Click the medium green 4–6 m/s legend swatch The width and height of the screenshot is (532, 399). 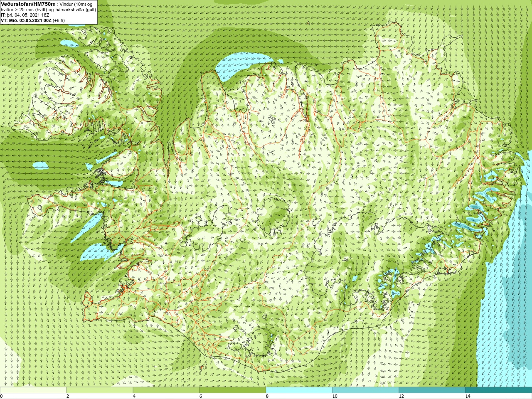point(166,390)
